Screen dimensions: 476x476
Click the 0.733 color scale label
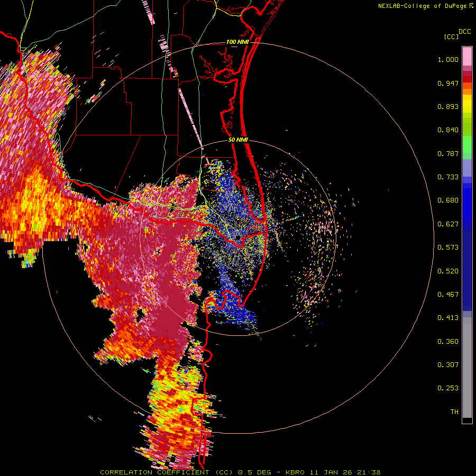pos(448,177)
